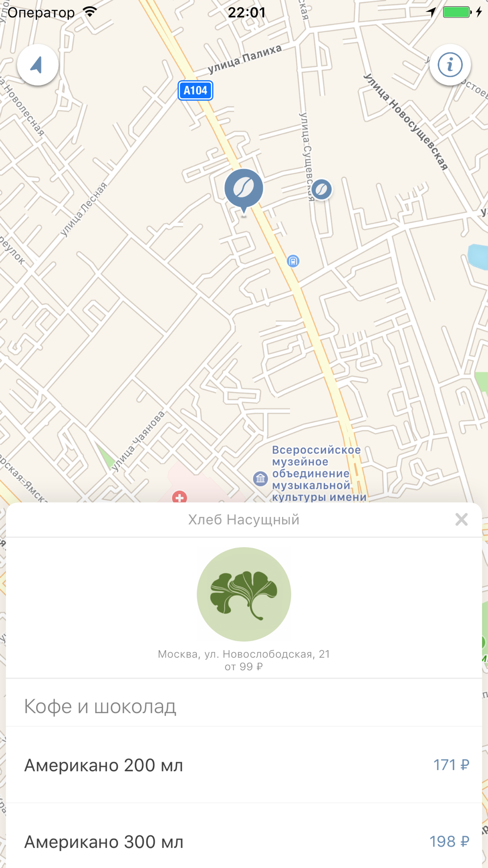Open the green ginkgo leaf logo
The height and width of the screenshot is (868, 488).
click(x=244, y=594)
